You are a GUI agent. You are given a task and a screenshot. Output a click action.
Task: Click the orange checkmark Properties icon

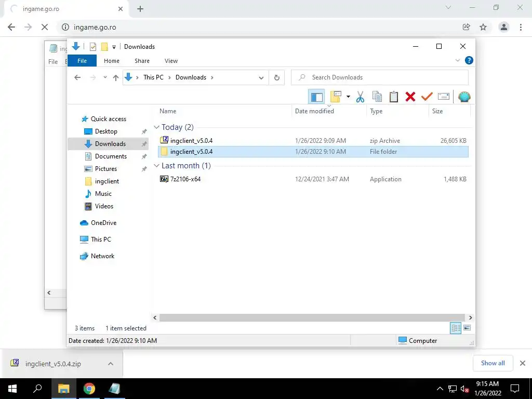click(x=427, y=97)
